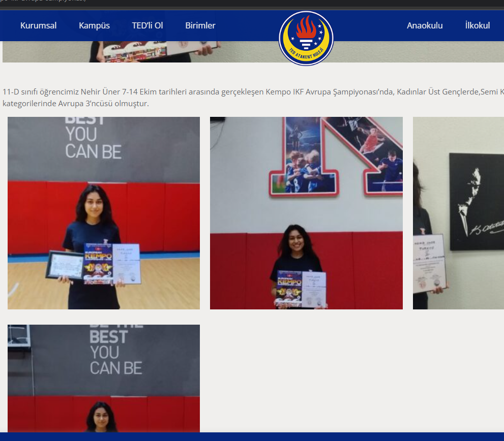Viewport: 504px width, 441px height.
Task: Click the black framed certificate in first photo
Action: click(x=64, y=265)
